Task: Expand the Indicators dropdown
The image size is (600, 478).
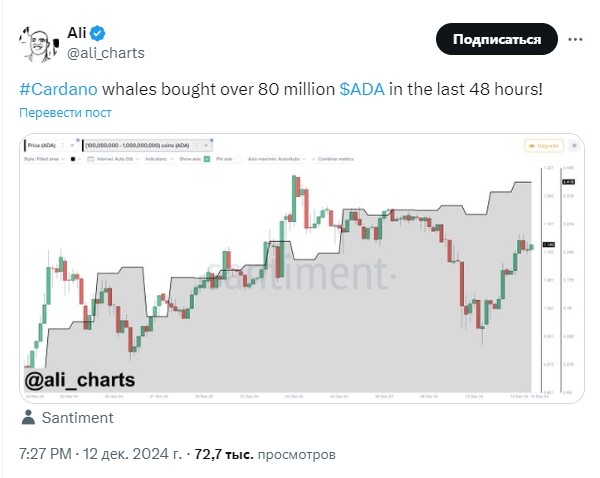Action: pyautogui.click(x=159, y=159)
